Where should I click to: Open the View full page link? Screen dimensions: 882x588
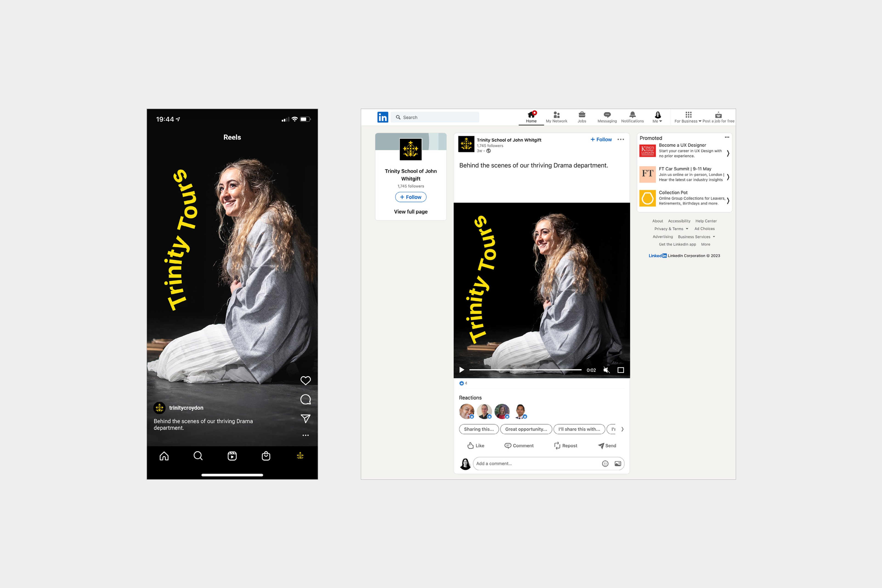pos(411,212)
